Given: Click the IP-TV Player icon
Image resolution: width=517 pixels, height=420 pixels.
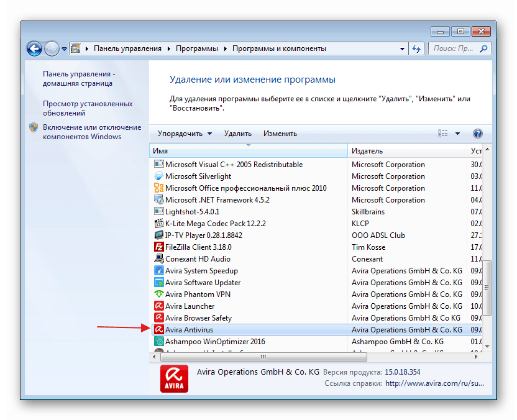Looking at the screenshot, I should tap(159, 235).
